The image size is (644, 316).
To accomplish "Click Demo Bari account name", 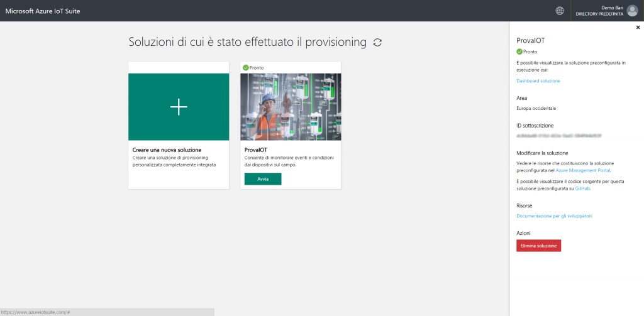I will pos(613,8).
